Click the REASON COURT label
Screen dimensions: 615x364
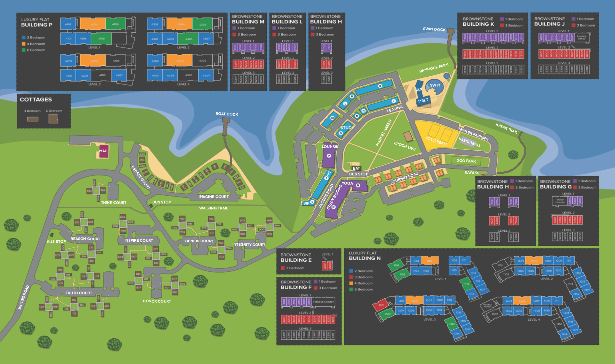(85, 239)
